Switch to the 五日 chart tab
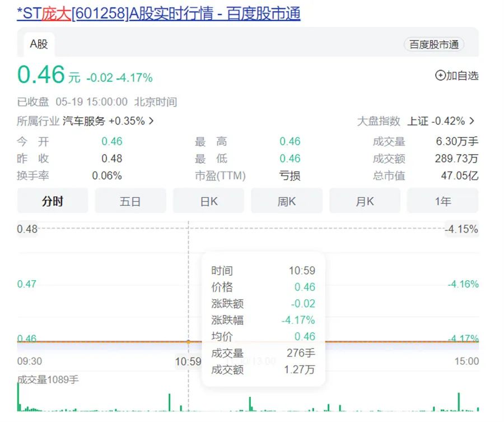504x422 pixels. tap(130, 201)
